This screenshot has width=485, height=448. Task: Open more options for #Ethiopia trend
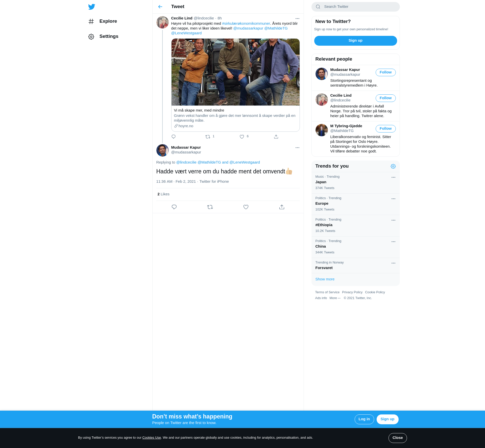393,220
